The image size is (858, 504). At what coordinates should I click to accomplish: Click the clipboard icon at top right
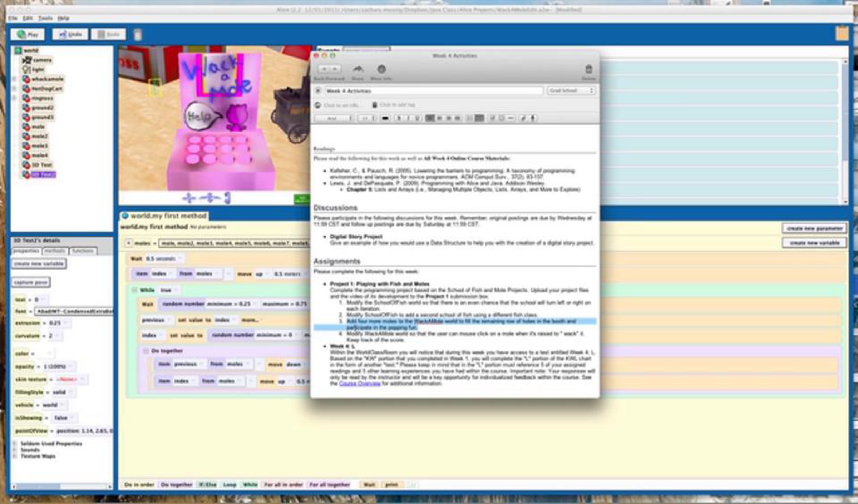pyautogui.click(x=842, y=34)
